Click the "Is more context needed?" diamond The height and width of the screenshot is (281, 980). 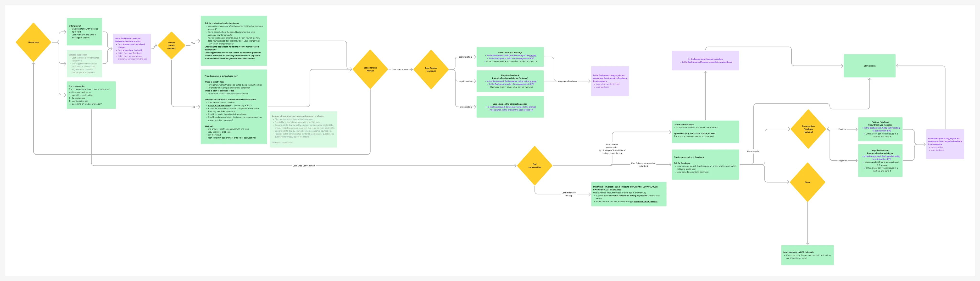172,46
